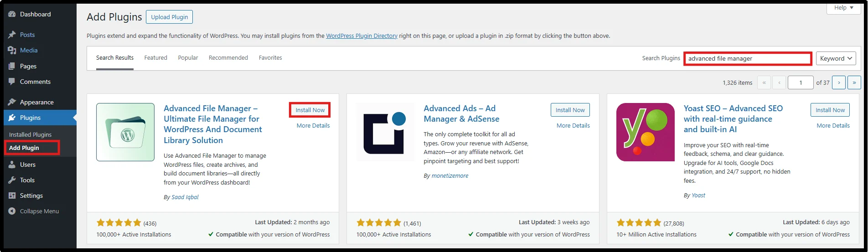Open Advanced File Manager plugin thumbnail
This screenshot has height=252, width=868.
point(125,132)
